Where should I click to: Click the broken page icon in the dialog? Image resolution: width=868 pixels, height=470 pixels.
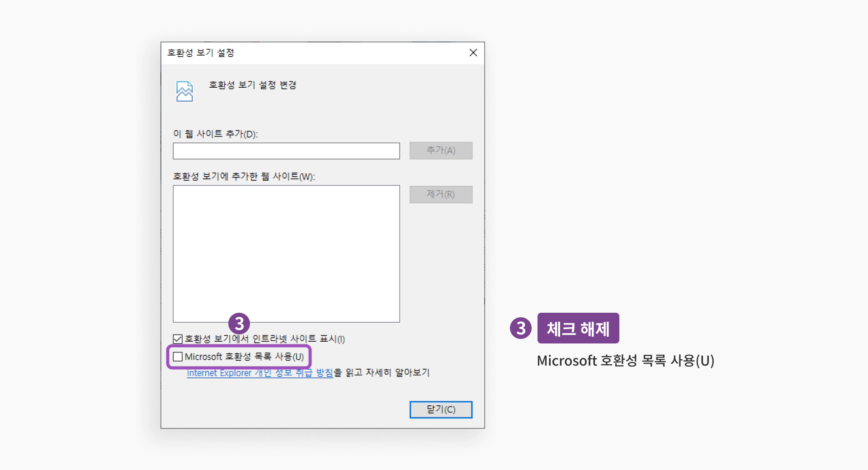(x=184, y=91)
